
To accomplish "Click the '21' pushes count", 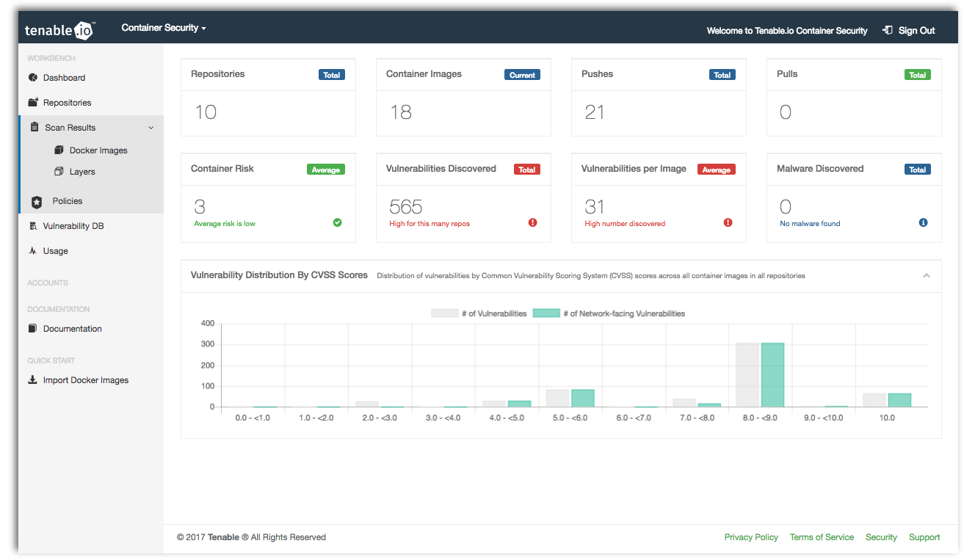I will coord(595,112).
